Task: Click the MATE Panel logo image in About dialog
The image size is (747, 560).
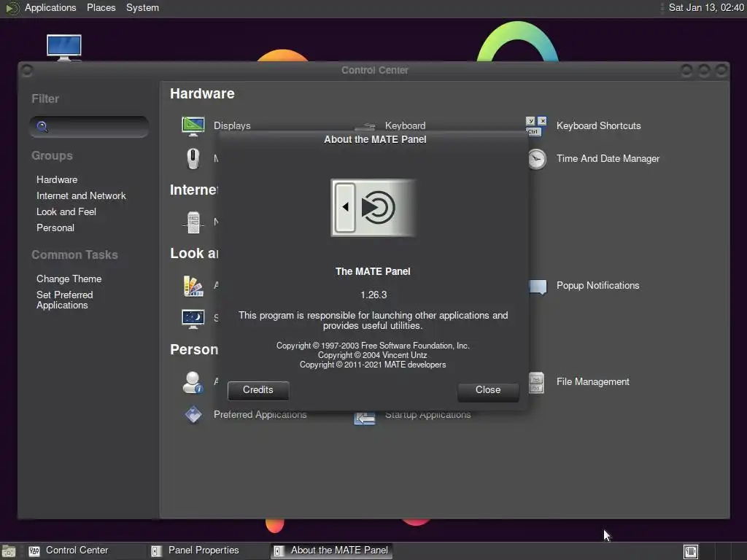Action: [x=373, y=208]
